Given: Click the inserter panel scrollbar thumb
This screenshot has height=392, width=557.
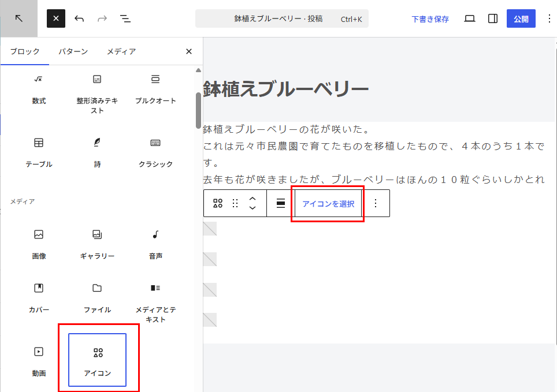Looking at the screenshot, I should (198, 110).
